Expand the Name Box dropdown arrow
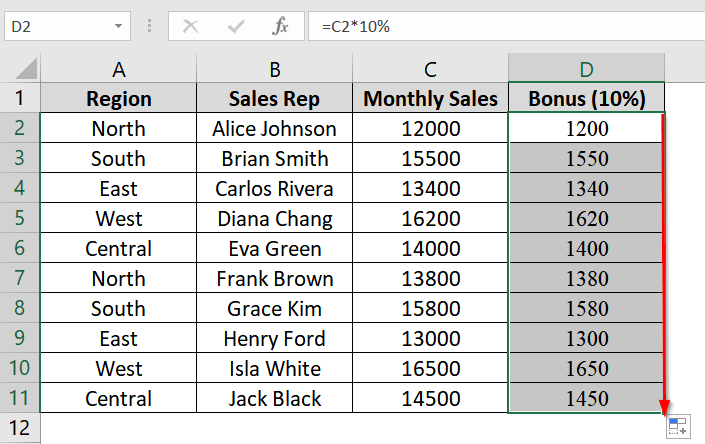The image size is (705, 444). click(x=119, y=26)
